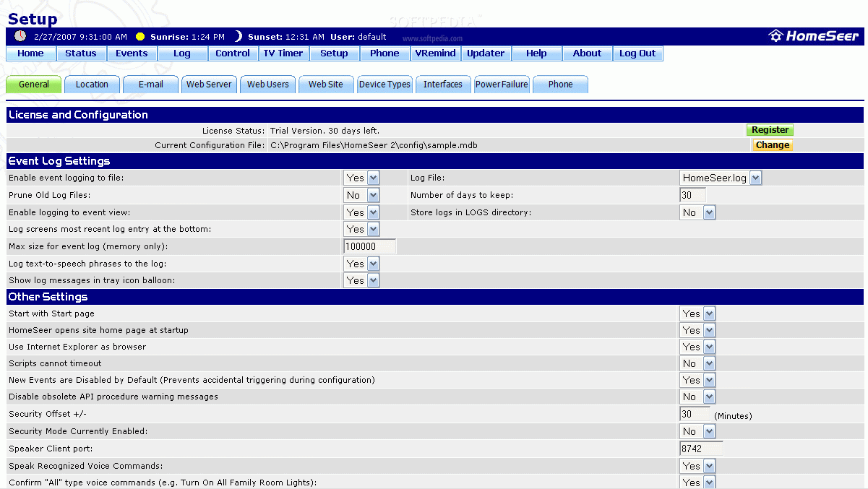Screen dimensions: 868x489
Task: Click the Speaker Client port field
Action: tap(701, 449)
